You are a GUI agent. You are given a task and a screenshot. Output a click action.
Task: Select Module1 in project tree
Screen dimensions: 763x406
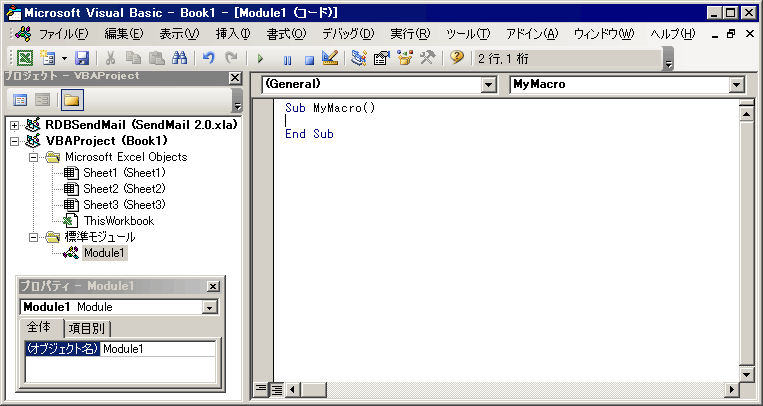point(104,253)
